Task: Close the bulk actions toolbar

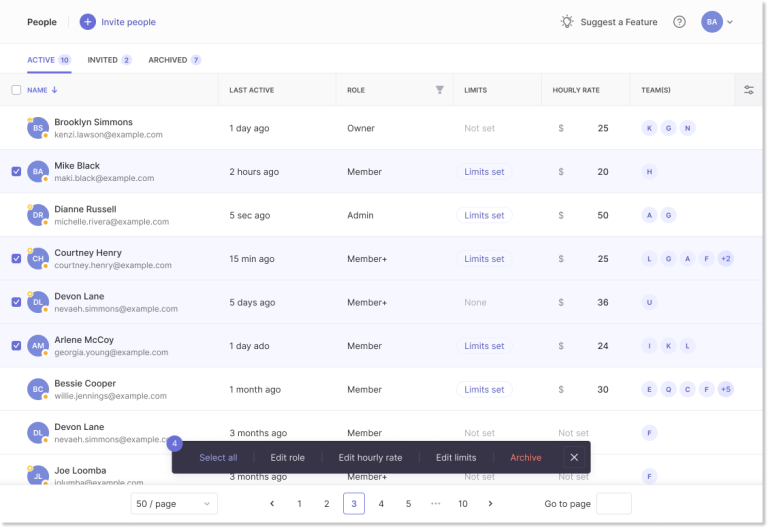Action: [x=574, y=457]
